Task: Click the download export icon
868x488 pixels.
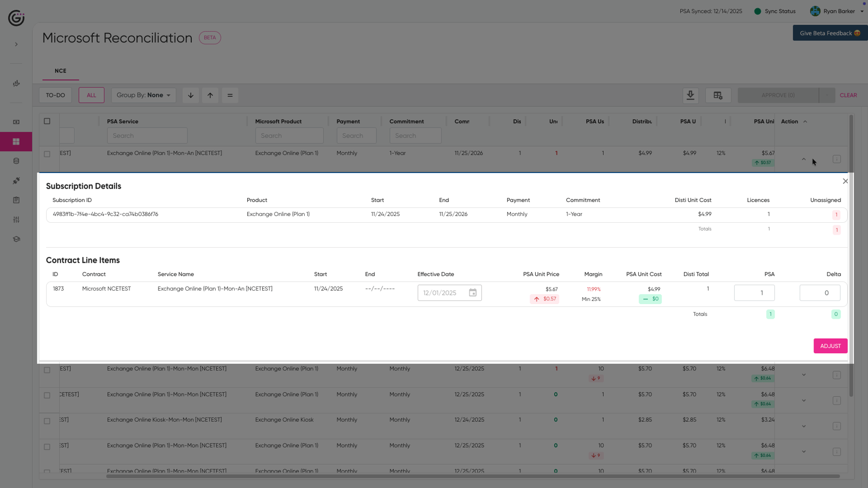Action: click(690, 95)
